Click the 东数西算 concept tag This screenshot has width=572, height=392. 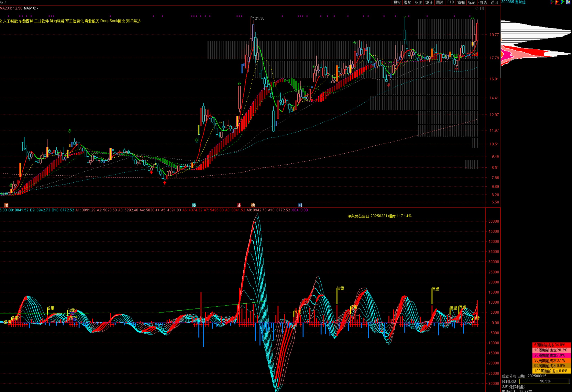point(26,21)
